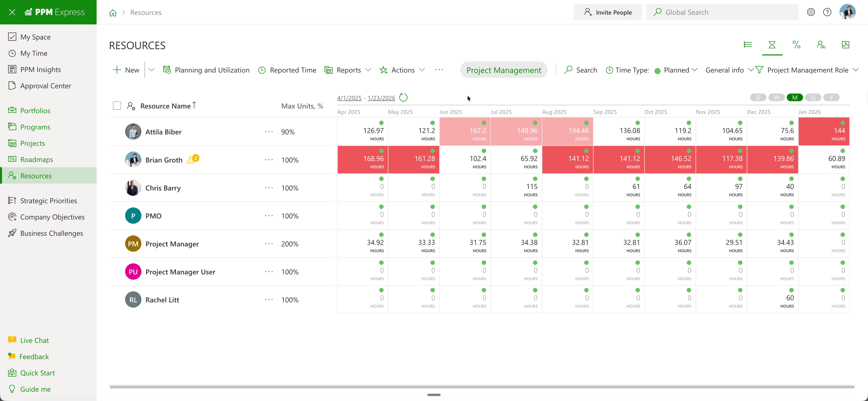This screenshot has height=401, width=868.
Task: Click the 4/1/2025 start date link
Action: (349, 98)
